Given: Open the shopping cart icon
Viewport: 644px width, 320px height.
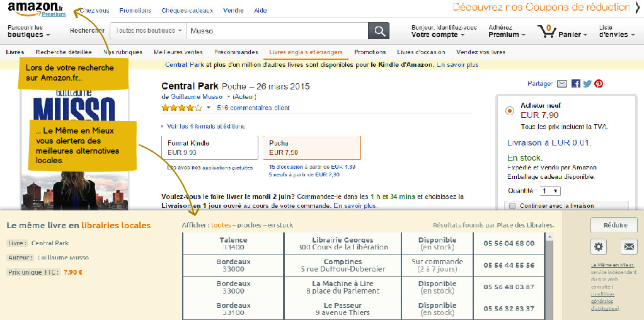Looking at the screenshot, I should click(x=546, y=31).
